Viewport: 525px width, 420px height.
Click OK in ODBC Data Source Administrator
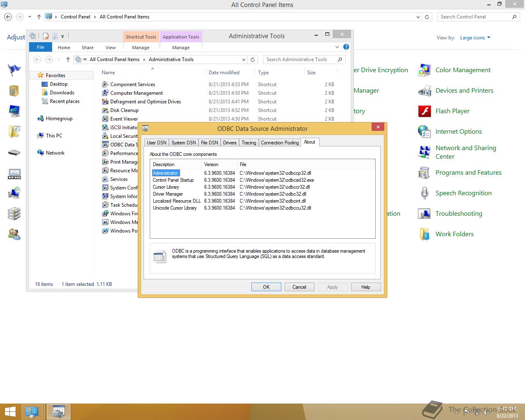pyautogui.click(x=266, y=287)
